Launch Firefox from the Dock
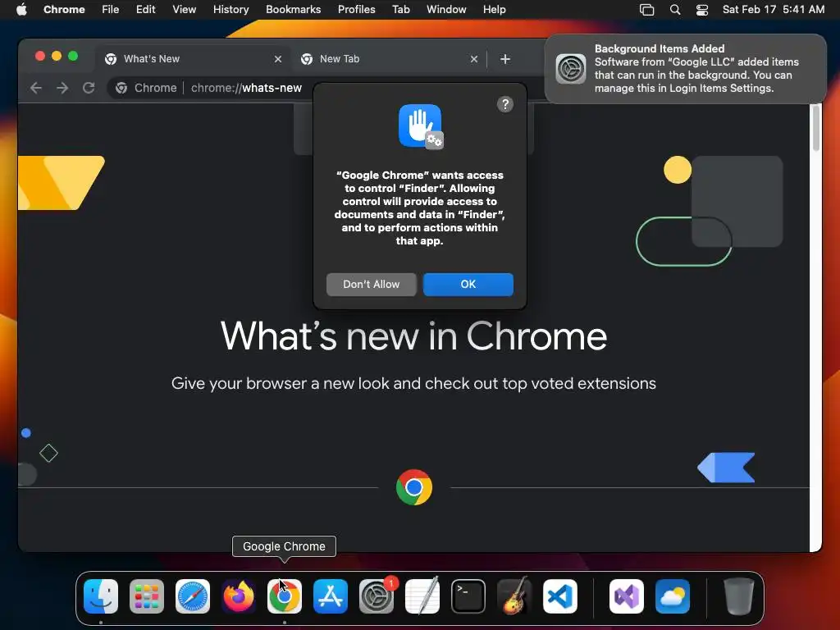Image resolution: width=840 pixels, height=630 pixels. tap(239, 596)
